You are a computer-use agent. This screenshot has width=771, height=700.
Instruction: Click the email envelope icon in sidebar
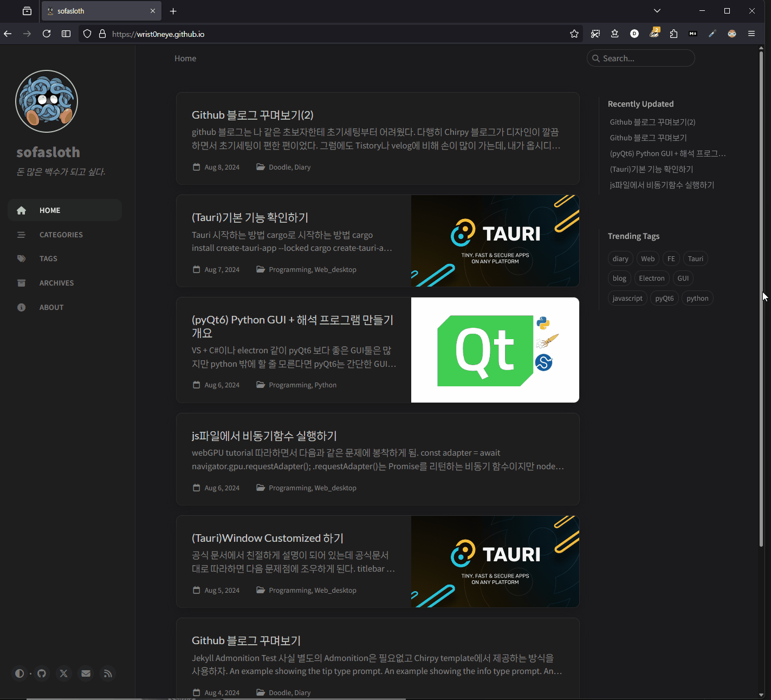point(86,673)
